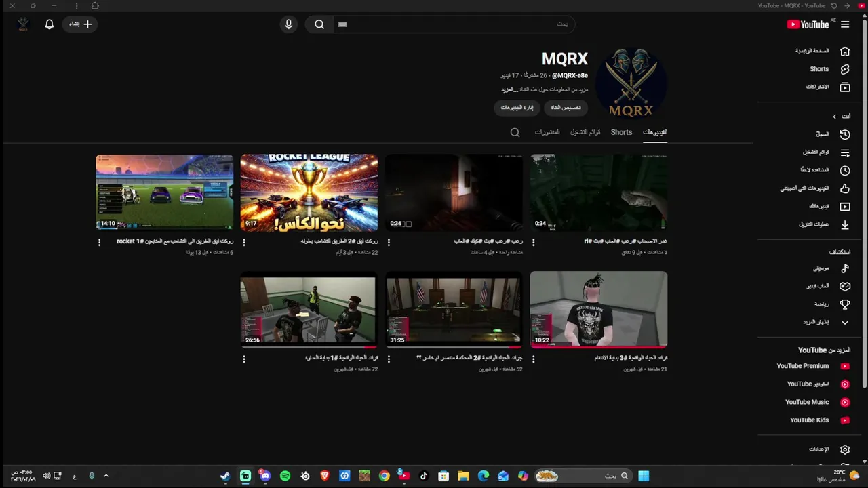Open options menu for Rocket League #2 video
Screen dimensions: 868x488
(x=244, y=242)
